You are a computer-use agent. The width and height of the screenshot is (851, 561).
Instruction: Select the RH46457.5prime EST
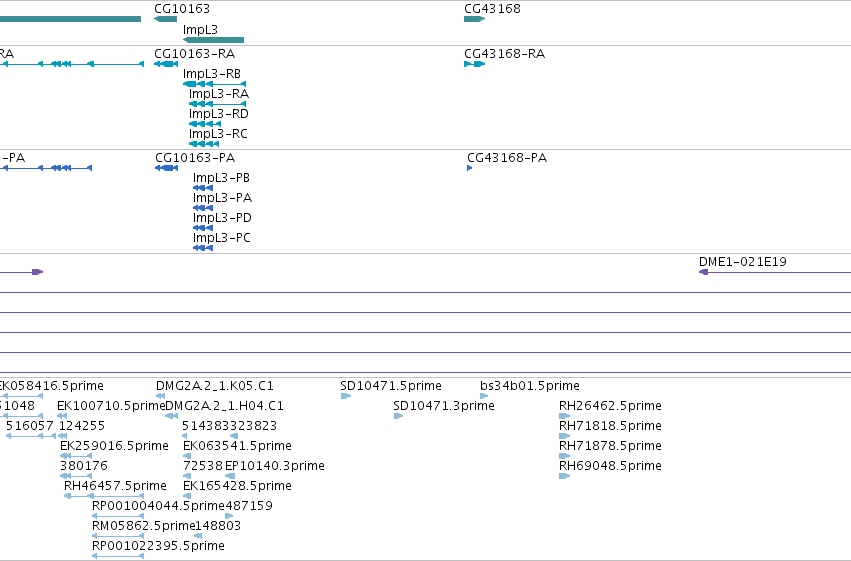(104, 497)
